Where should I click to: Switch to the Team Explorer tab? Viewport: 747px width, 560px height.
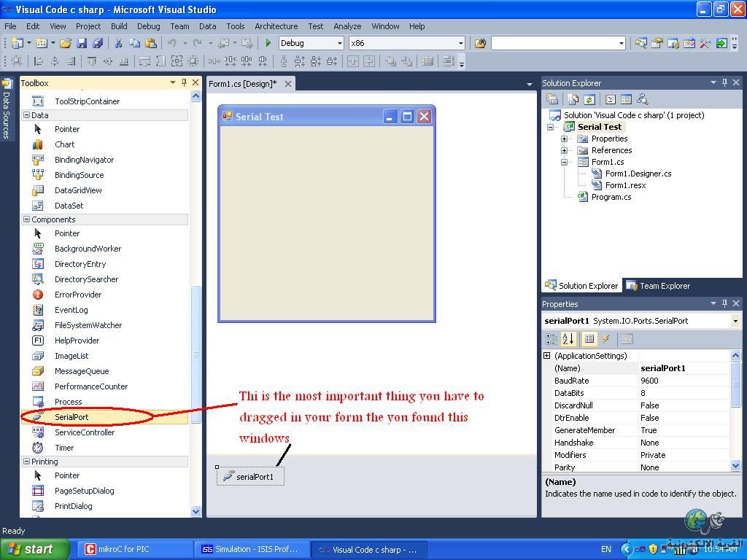click(659, 286)
